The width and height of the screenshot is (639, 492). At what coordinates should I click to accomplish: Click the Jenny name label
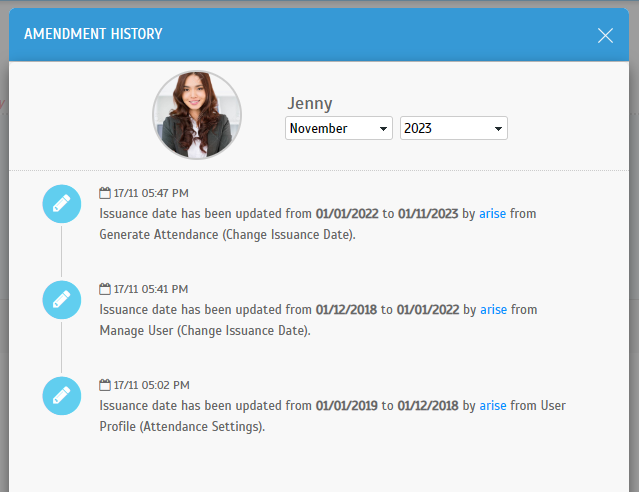310,104
